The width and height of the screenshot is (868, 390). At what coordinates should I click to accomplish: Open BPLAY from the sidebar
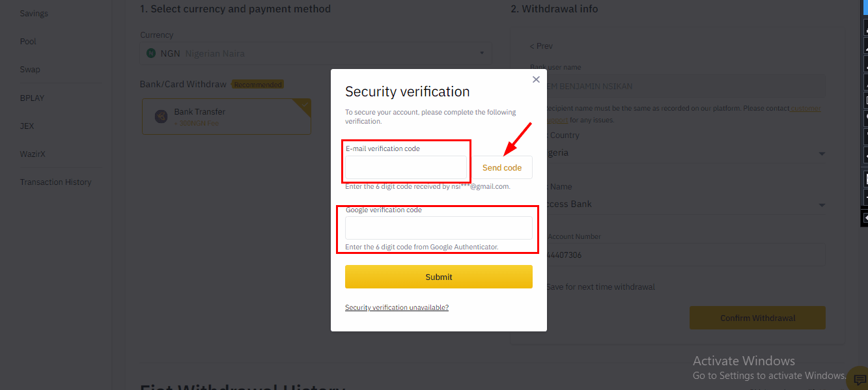click(x=32, y=98)
